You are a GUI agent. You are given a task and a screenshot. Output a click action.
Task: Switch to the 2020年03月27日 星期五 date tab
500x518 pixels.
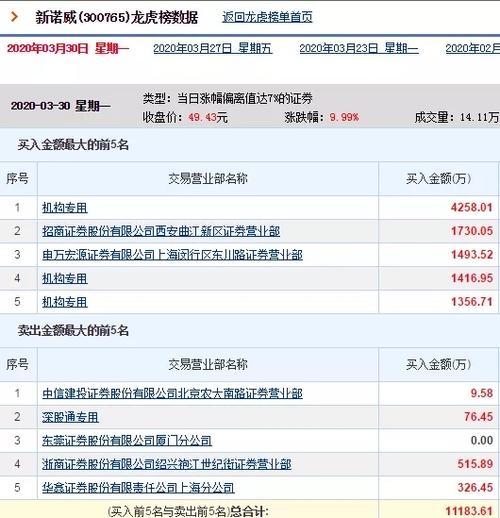point(212,49)
